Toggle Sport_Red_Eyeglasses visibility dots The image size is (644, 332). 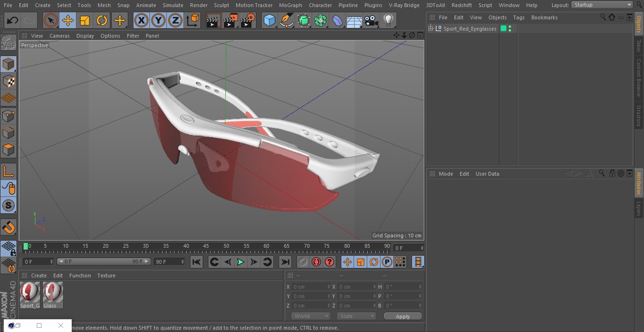[510, 29]
